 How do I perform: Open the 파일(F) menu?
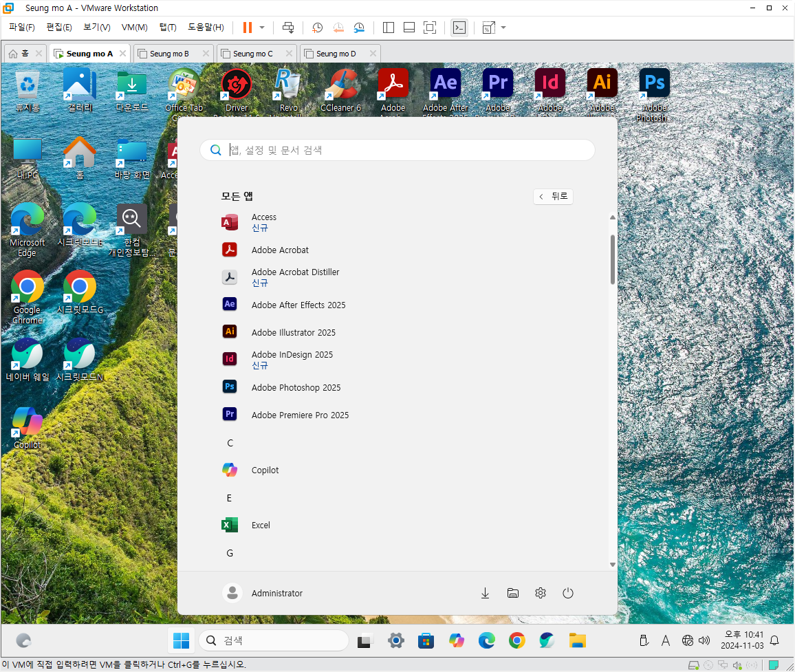click(22, 28)
